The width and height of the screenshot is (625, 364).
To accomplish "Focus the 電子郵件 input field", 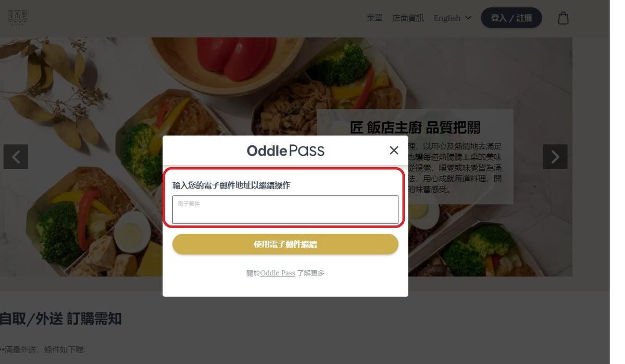I will tap(285, 210).
